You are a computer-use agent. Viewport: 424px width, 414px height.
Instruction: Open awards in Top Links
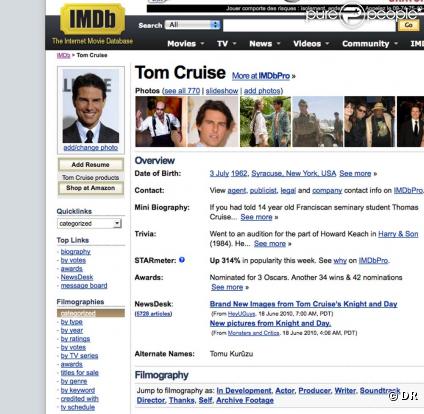coord(71,269)
